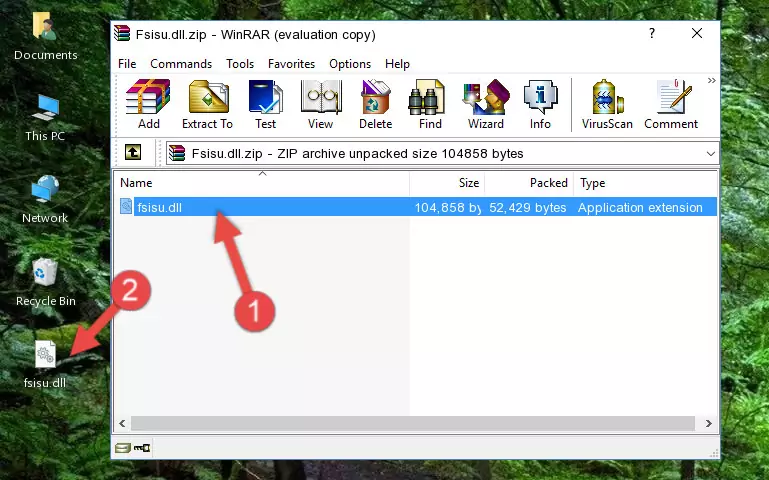769x480 pixels.
Task: Open the View file tool
Action: [x=321, y=104]
